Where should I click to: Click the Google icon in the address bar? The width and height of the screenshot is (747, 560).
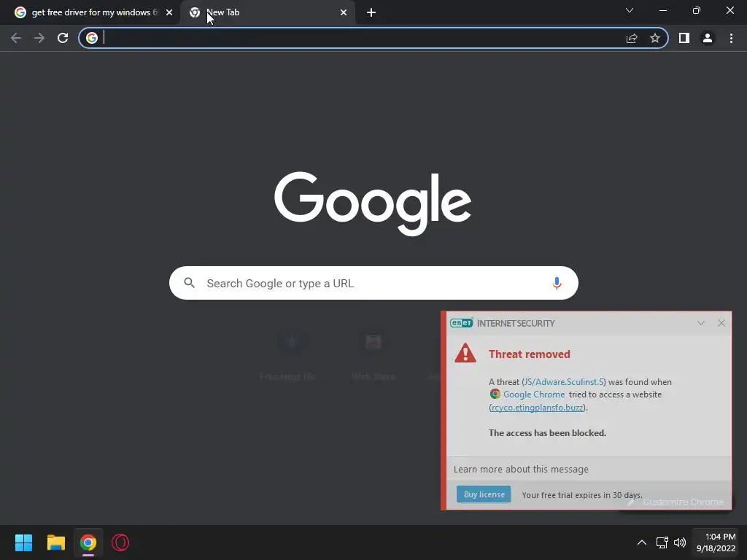[x=92, y=38]
